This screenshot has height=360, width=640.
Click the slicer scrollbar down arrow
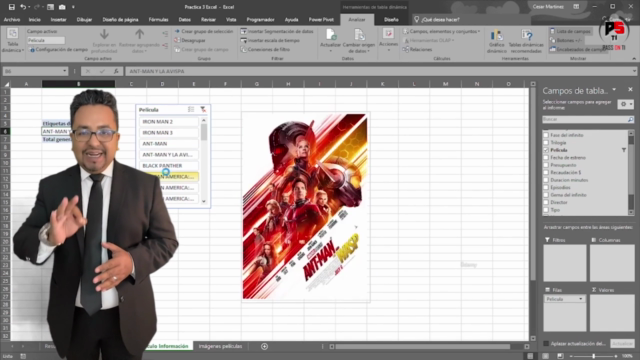pos(204,202)
